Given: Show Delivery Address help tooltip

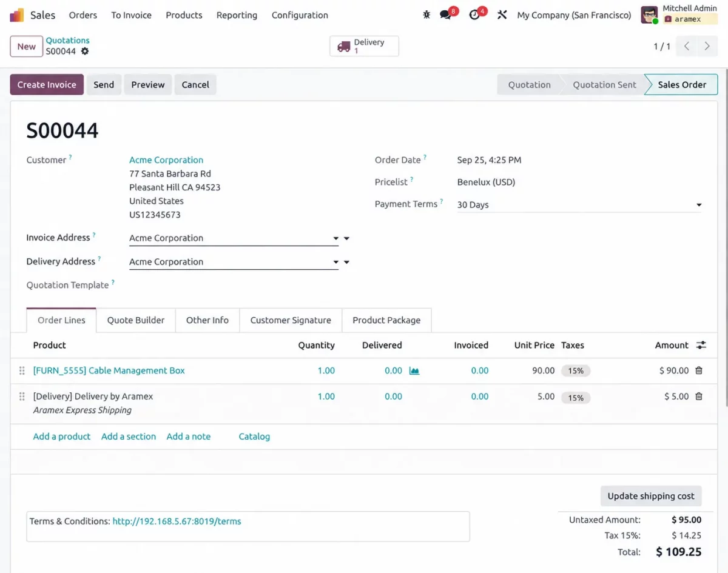Looking at the screenshot, I should point(99,258).
